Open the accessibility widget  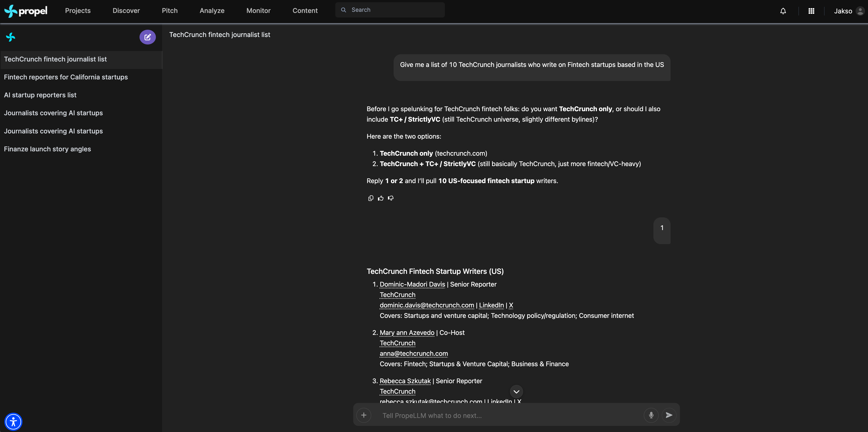click(13, 422)
